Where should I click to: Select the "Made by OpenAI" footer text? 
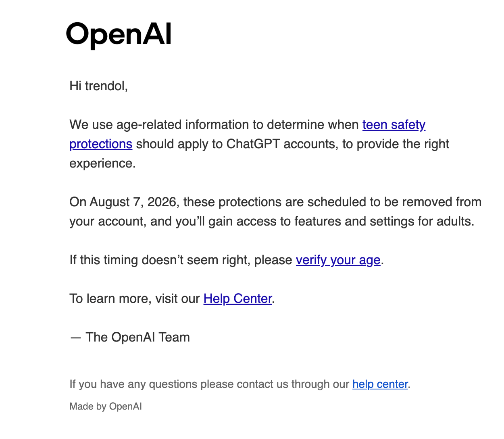(x=106, y=406)
